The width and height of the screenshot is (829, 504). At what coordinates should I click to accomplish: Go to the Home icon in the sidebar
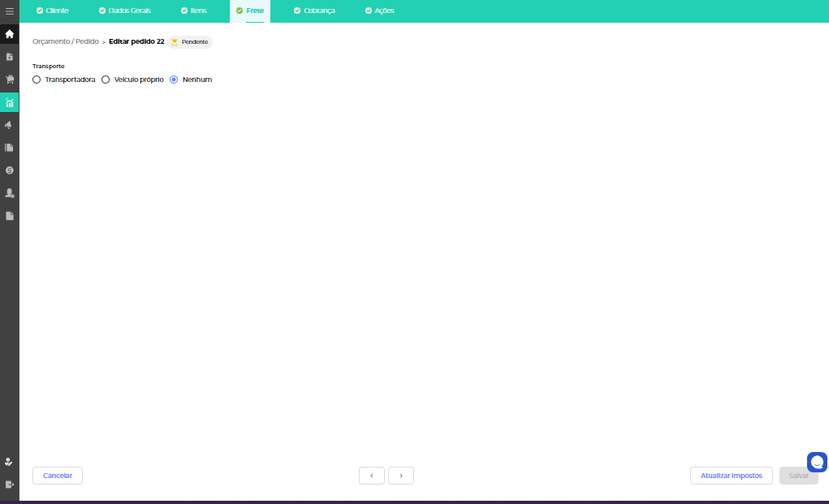click(x=10, y=34)
